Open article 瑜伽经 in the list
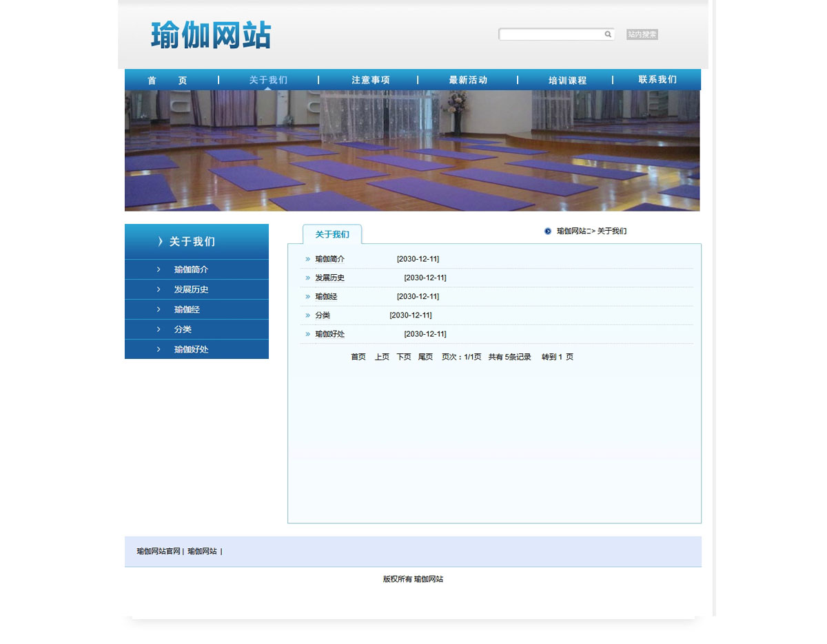827x644 pixels. coord(326,296)
